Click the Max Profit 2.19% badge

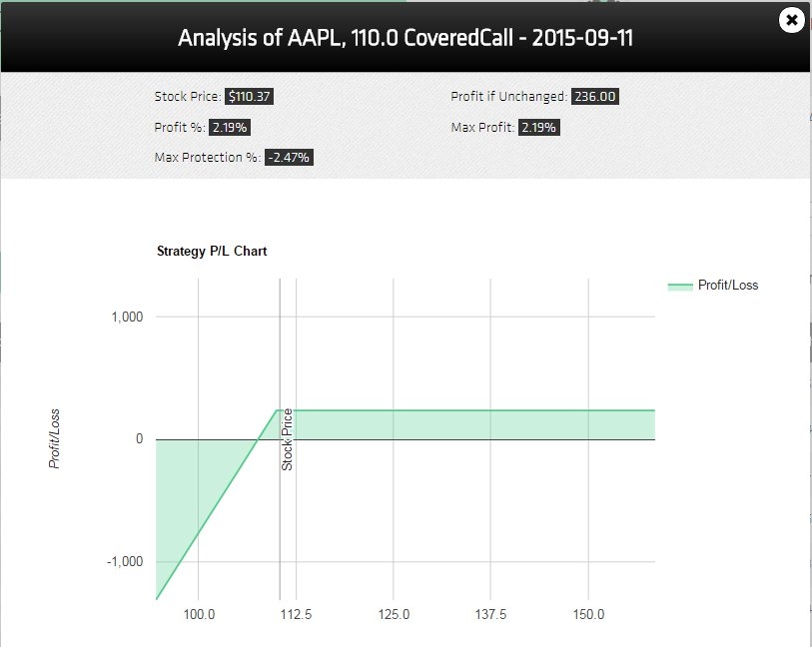pyautogui.click(x=538, y=128)
